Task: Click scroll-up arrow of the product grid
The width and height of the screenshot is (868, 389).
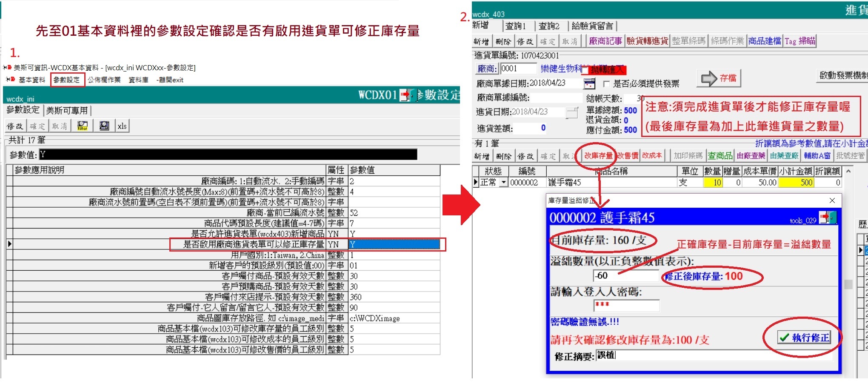Action: pyautogui.click(x=848, y=172)
